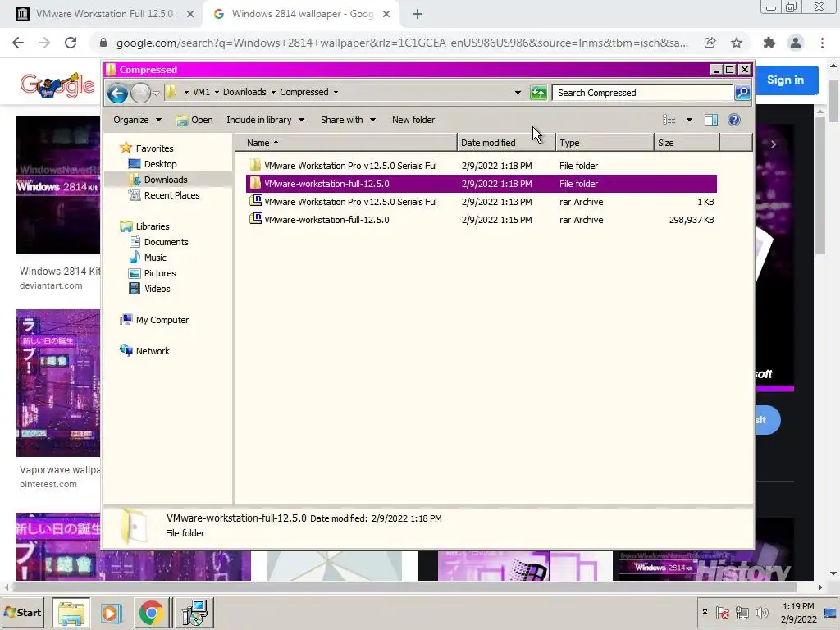Viewport: 840px width, 630px height.
Task: Toggle the preview pane
Action: pos(711,120)
